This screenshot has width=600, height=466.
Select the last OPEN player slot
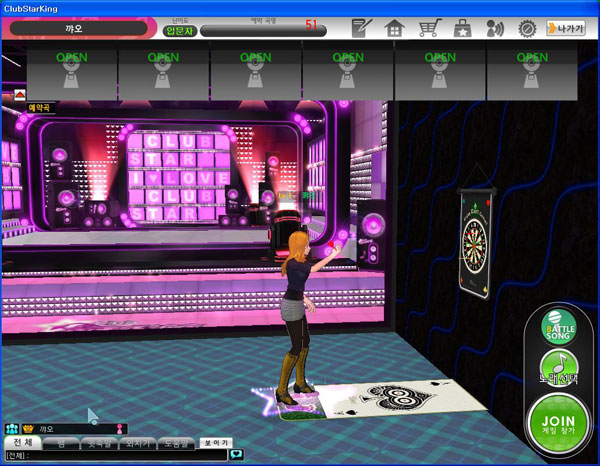tap(531, 71)
